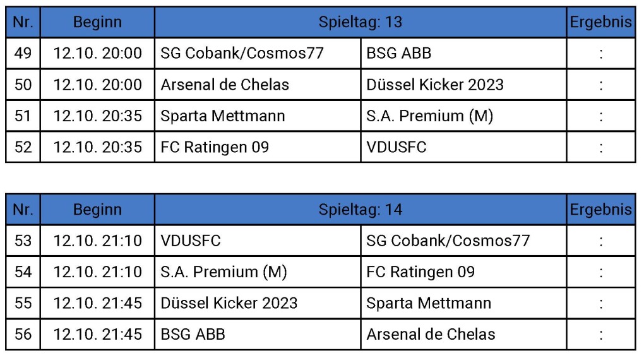Screen dimensions: 644x358
Task: Click Sparta Mettmann in match 51 row
Action: 223,116
